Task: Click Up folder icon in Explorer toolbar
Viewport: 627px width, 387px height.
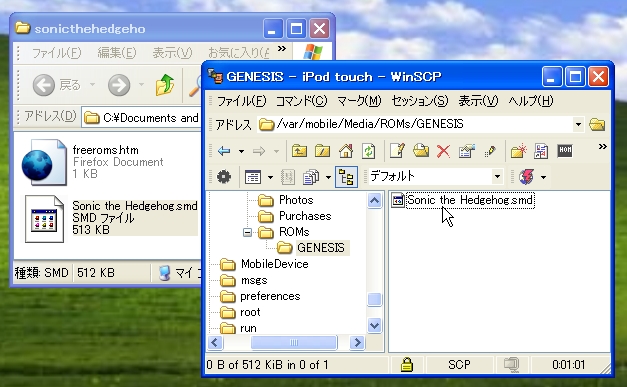Action: 165,85
